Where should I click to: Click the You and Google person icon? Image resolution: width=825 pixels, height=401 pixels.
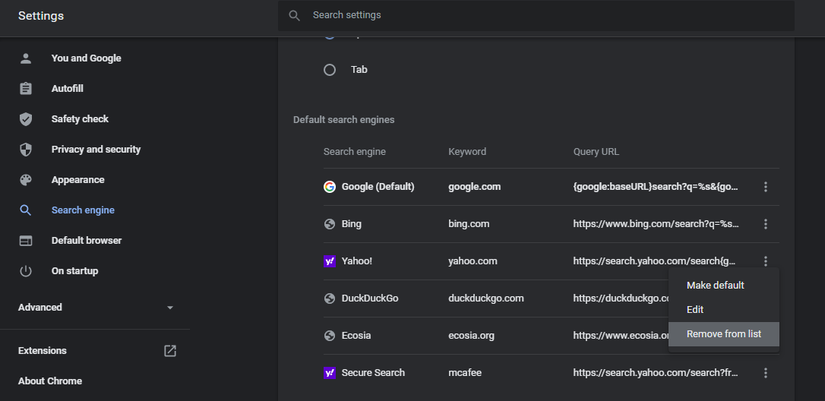click(x=26, y=58)
